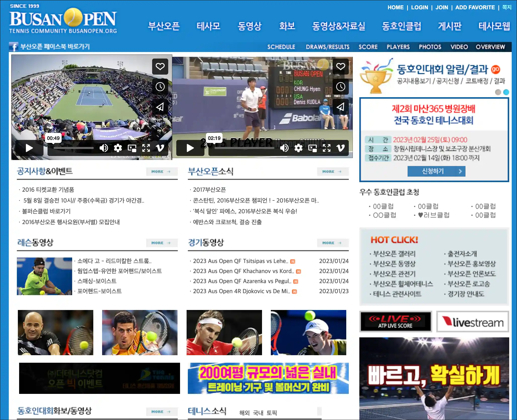
Task: Open 부산오픈 페이스북 바로가기 link
Action: (55, 47)
